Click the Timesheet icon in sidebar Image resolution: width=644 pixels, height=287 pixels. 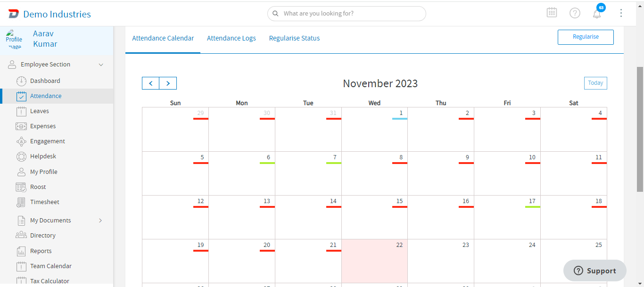coord(21,202)
